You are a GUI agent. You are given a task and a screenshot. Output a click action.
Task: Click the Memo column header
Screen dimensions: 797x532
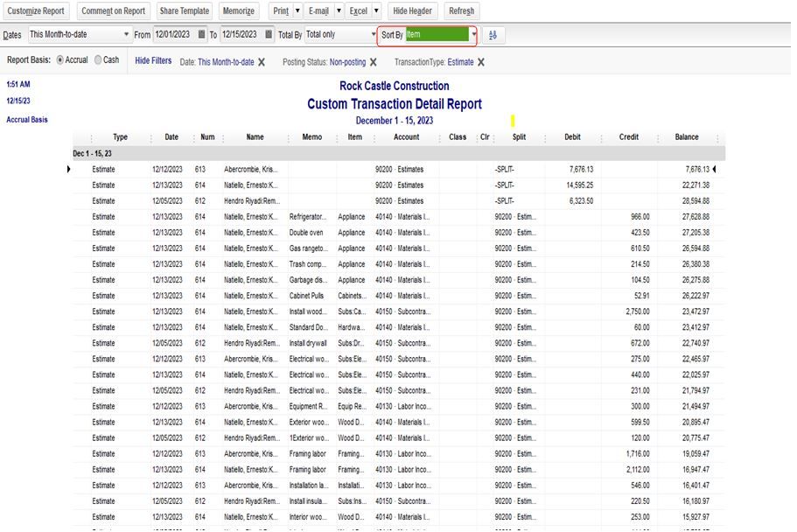pos(311,137)
